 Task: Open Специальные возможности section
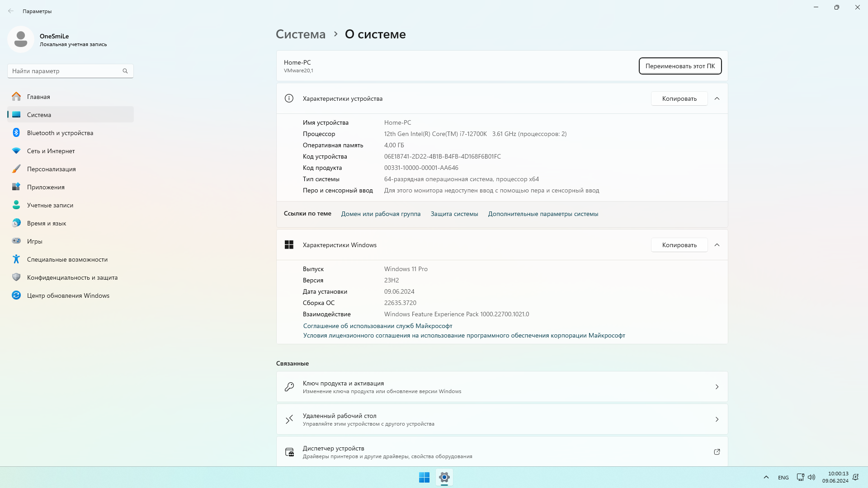66,259
